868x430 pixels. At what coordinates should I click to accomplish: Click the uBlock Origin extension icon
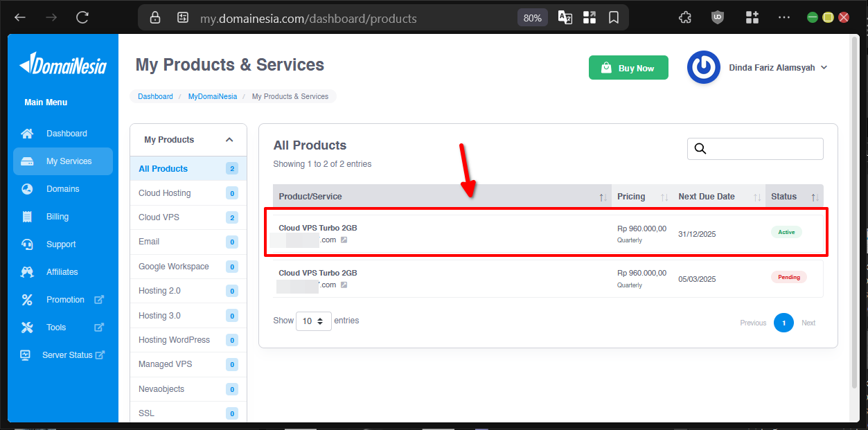(x=718, y=17)
